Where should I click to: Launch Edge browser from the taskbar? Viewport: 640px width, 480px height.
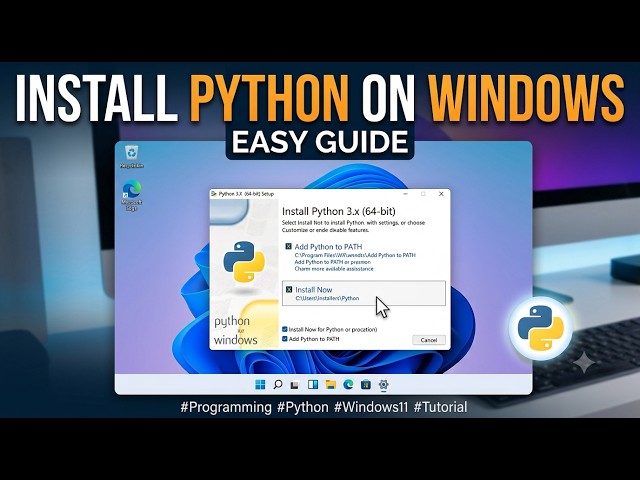[x=348, y=384]
